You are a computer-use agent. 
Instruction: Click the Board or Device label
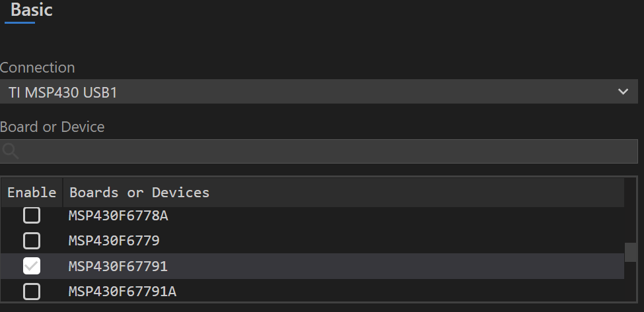52,127
